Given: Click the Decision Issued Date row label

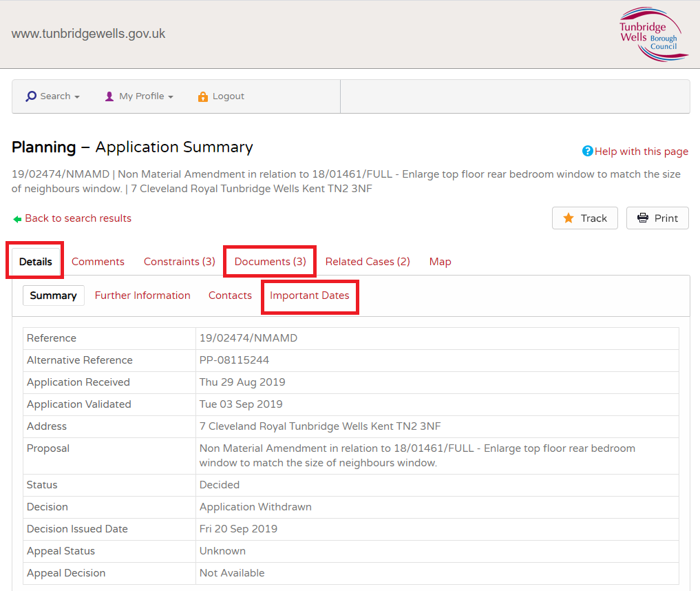Looking at the screenshot, I should [77, 529].
